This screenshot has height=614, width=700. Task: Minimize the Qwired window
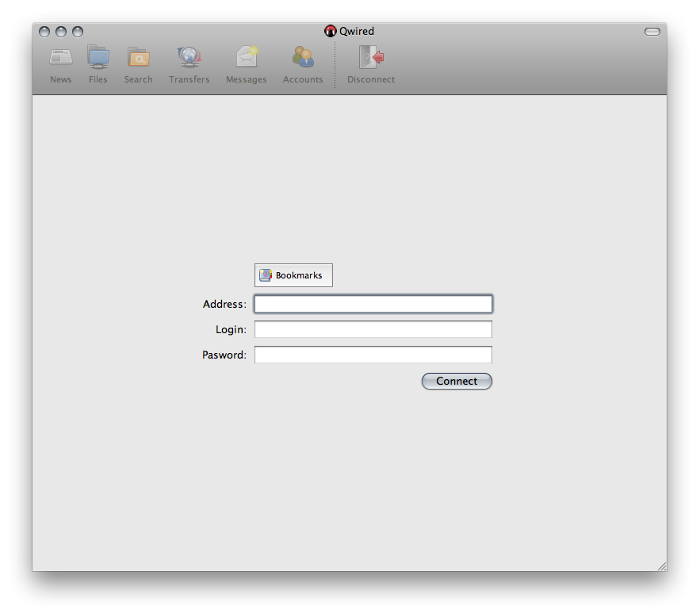61,32
